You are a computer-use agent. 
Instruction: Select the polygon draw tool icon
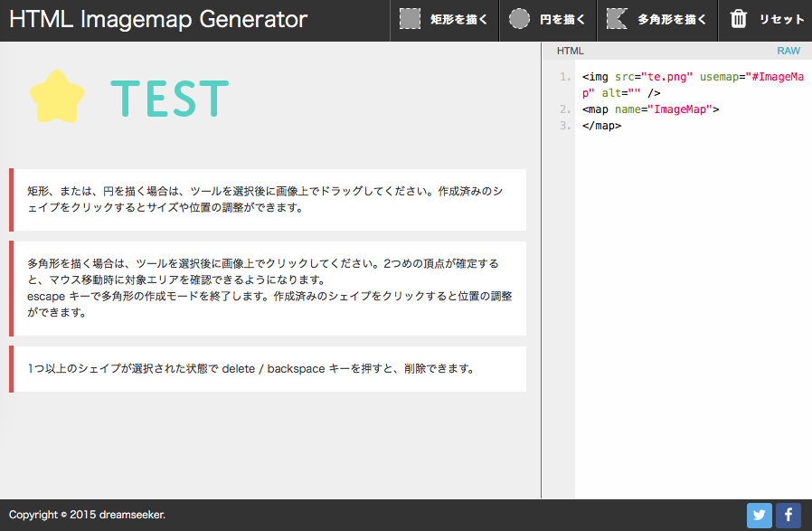click(x=617, y=19)
